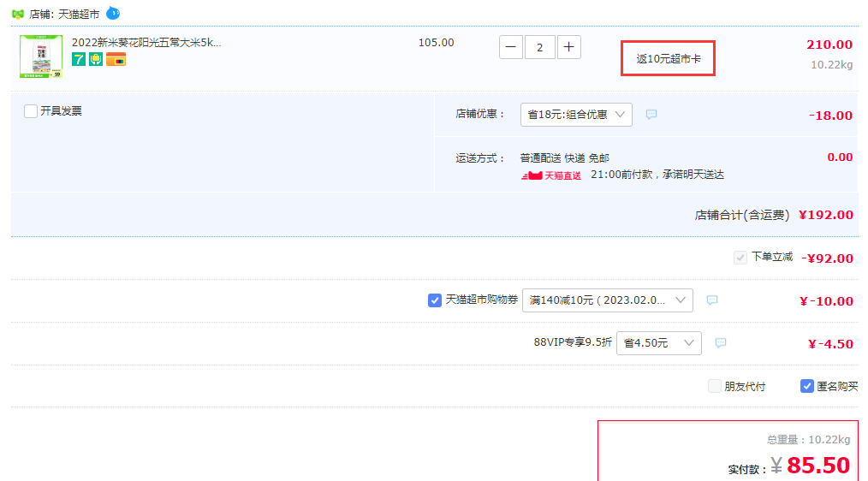Open the 满140减10元 coupon dropdown
This screenshot has width=868, height=481.
pos(607,300)
